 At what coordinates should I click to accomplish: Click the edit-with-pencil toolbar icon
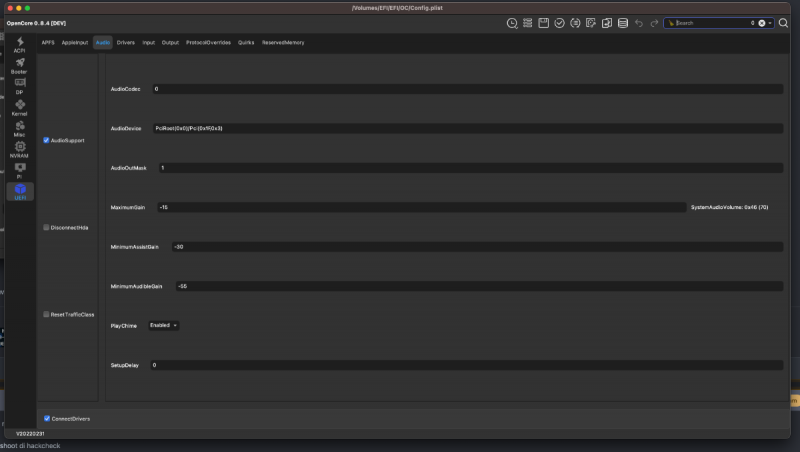pos(591,23)
